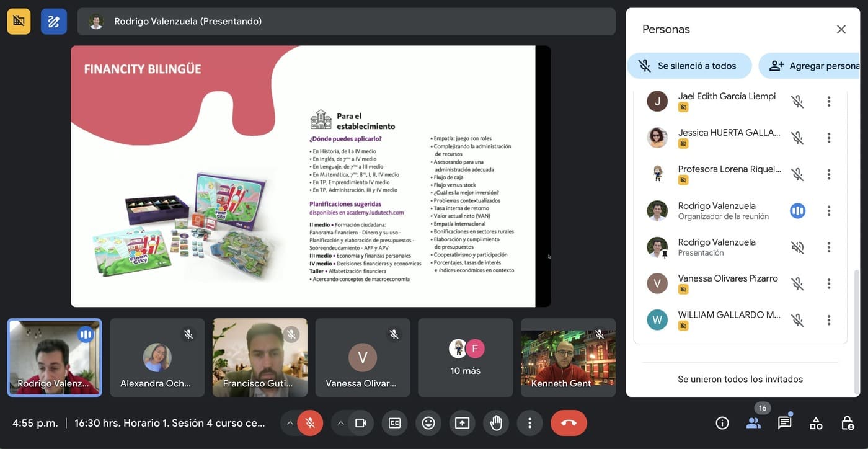Raise your hand
The image size is (868, 449).
[496, 423]
